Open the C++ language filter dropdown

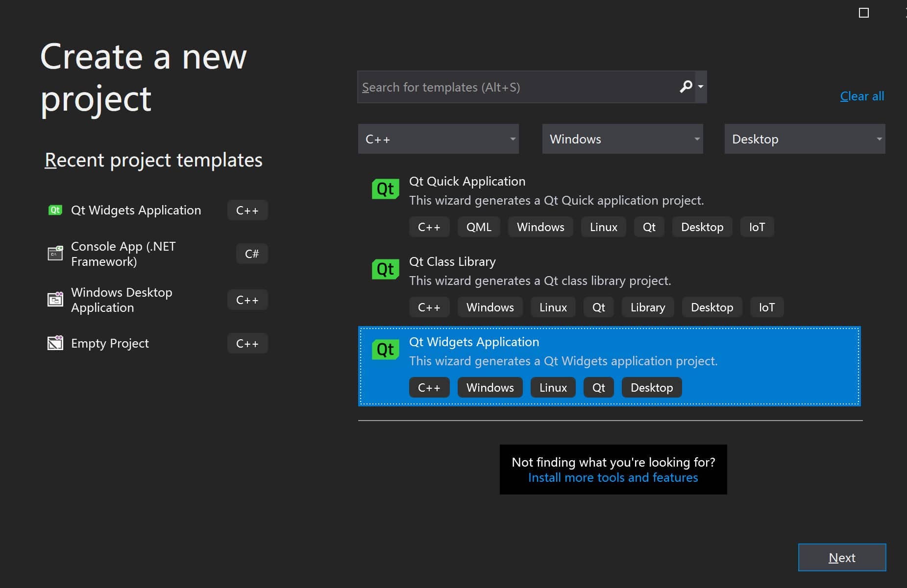point(439,139)
